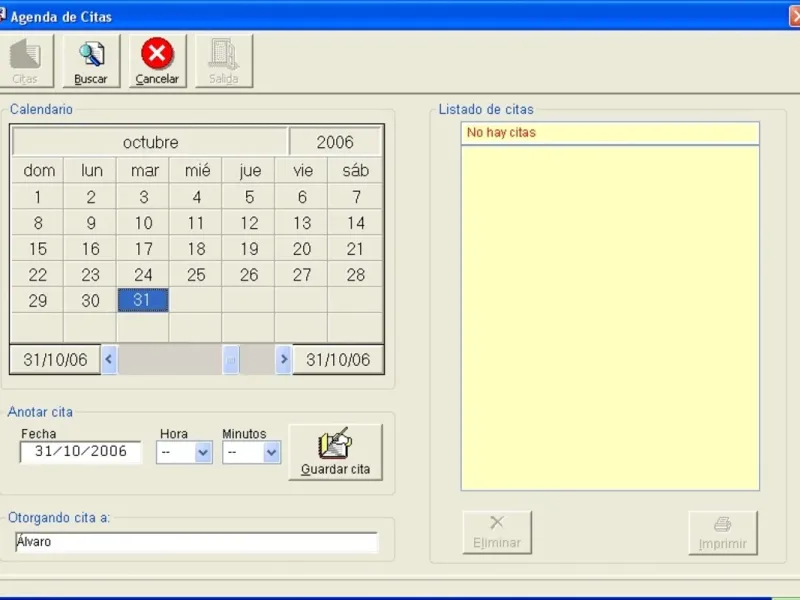Image resolution: width=800 pixels, height=600 pixels.
Task: Select day 7 in the calendar
Action: [356, 196]
